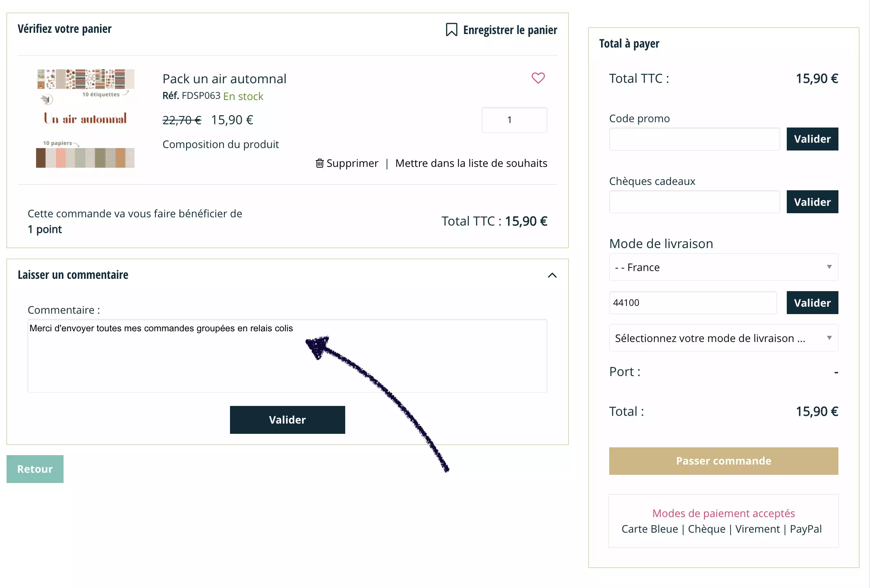Screen dimensions: 870x588
Task: Click the product quantity field
Action: [514, 120]
